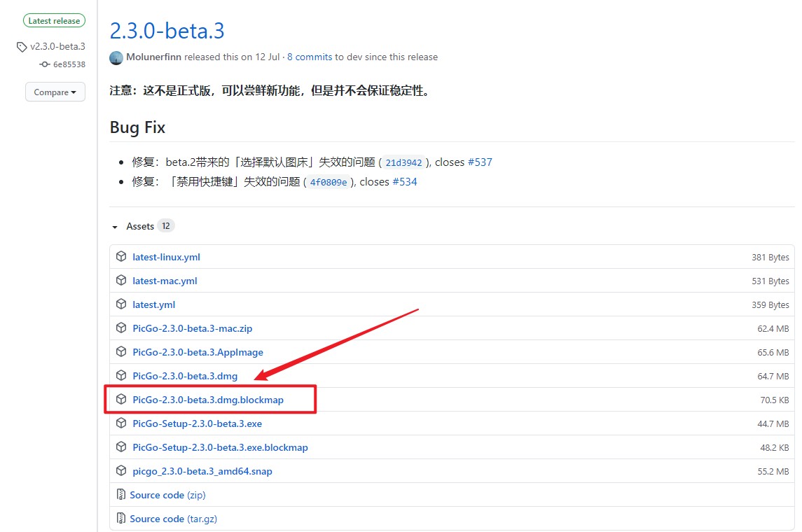Open commit 21d3942 link
Image resolution: width=802 pixels, height=532 pixels.
403,162
